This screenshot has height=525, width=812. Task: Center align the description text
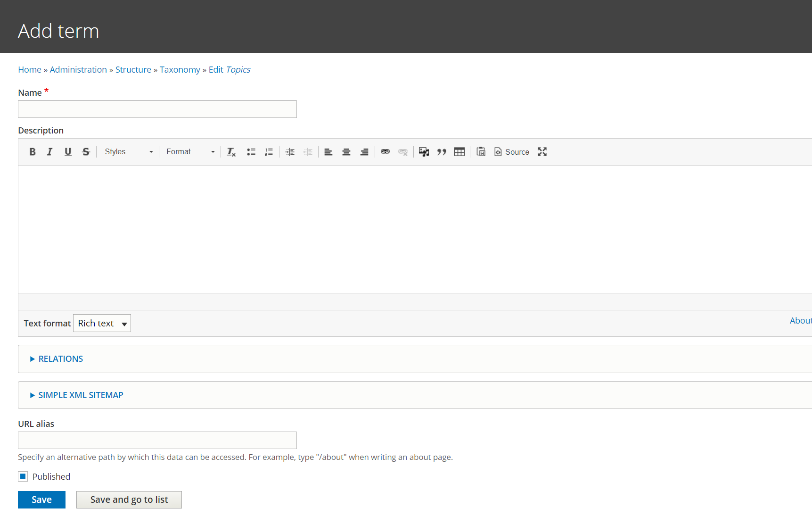coord(346,152)
